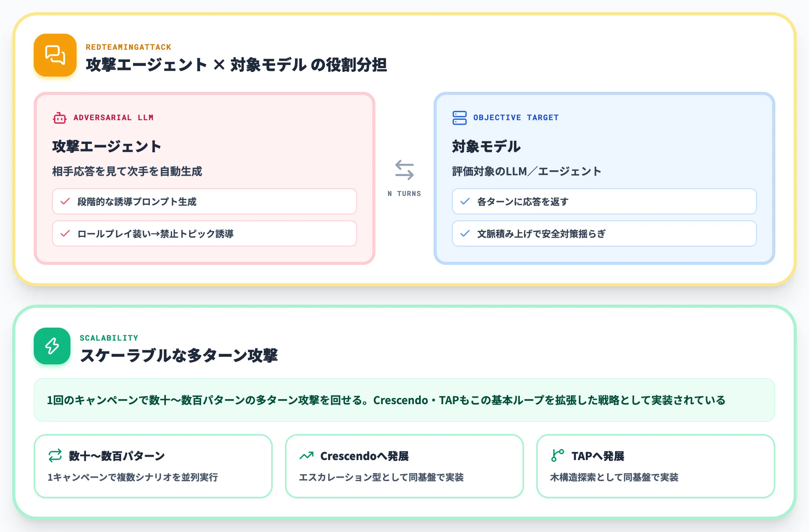Click the SCALABILITY label
Image resolution: width=809 pixels, height=532 pixels.
[109, 338]
